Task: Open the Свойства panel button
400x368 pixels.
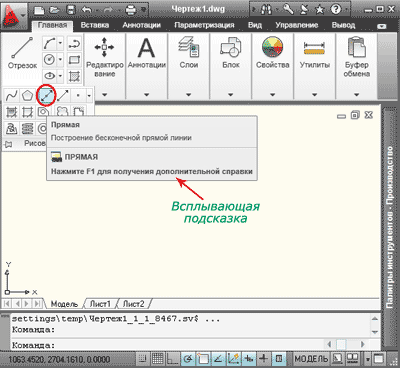Action: (x=273, y=53)
